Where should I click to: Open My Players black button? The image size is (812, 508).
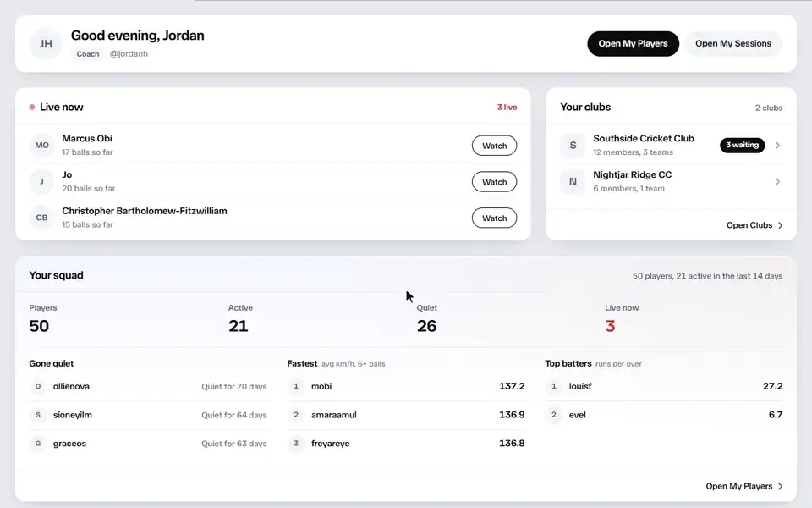click(x=633, y=43)
